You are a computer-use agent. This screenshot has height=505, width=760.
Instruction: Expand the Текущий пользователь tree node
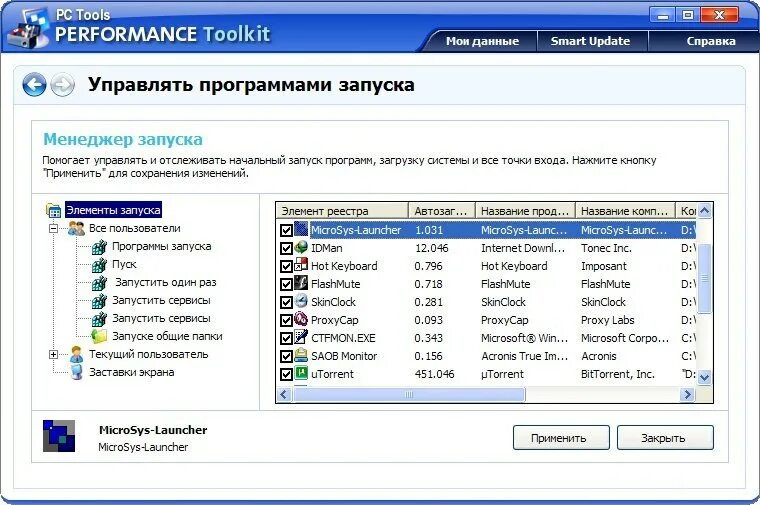pyautogui.click(x=53, y=354)
